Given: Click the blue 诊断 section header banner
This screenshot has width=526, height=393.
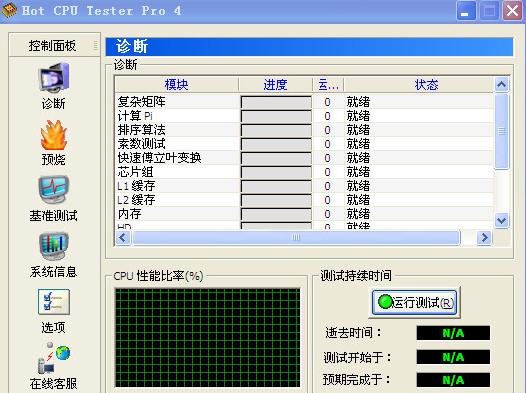Looking at the screenshot, I should [309, 47].
